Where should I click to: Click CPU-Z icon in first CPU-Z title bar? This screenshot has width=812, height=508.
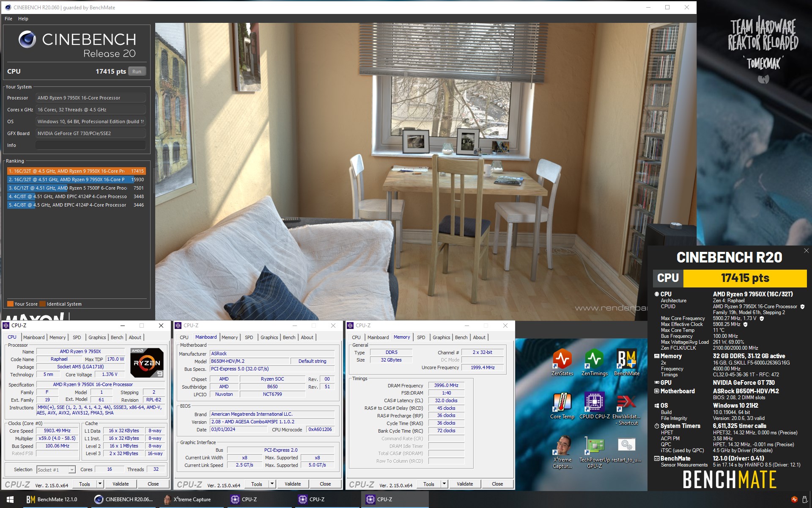coord(6,325)
